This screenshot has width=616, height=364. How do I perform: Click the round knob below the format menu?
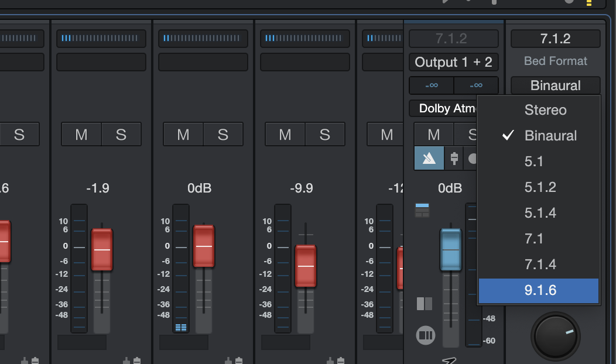(x=556, y=336)
